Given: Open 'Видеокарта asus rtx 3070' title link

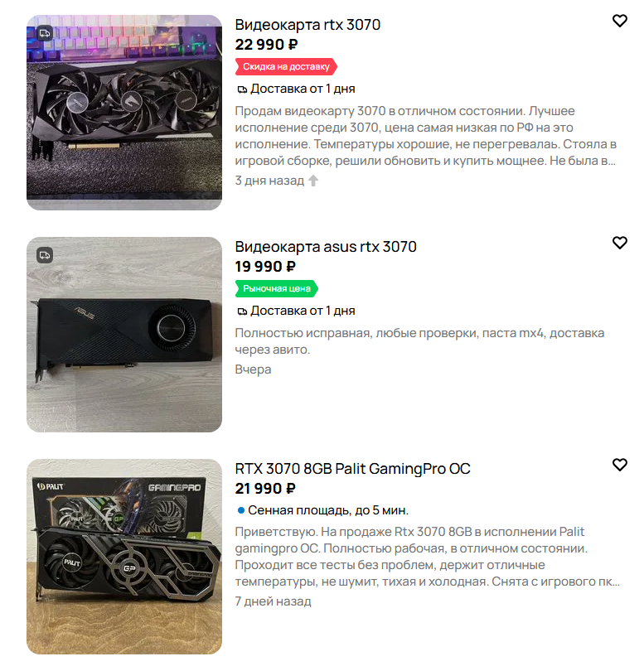Looking at the screenshot, I should coord(325,247).
